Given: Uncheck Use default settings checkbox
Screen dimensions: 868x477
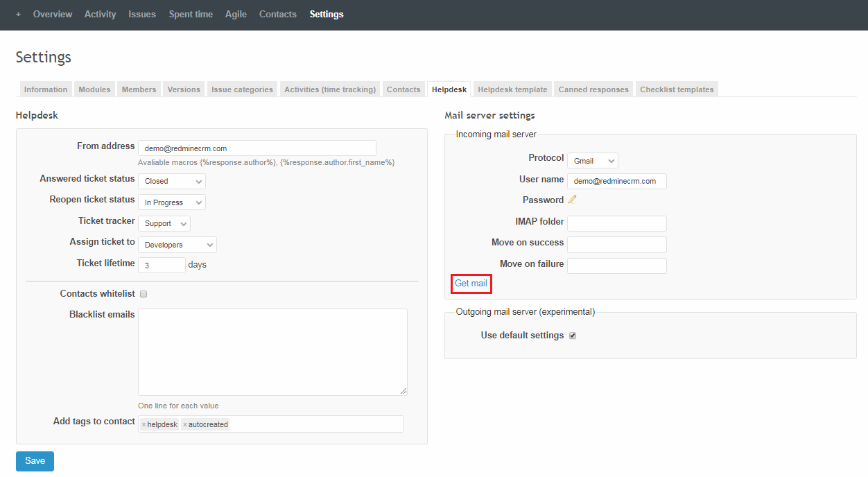Looking at the screenshot, I should [573, 336].
